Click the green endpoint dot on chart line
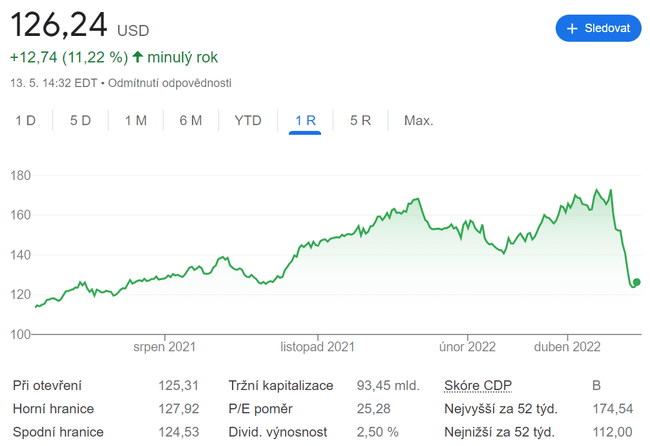This screenshot has width=650, height=446. point(637,282)
